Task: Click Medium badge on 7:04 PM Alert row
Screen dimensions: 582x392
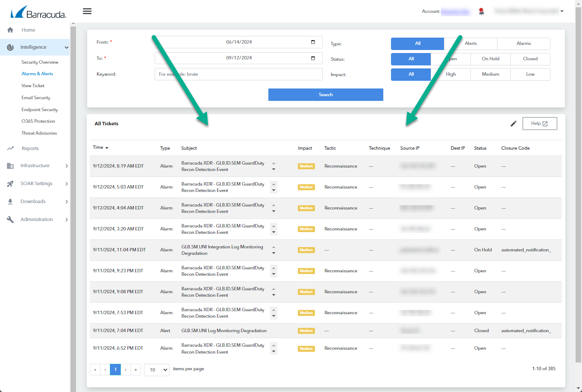Action: pos(306,331)
